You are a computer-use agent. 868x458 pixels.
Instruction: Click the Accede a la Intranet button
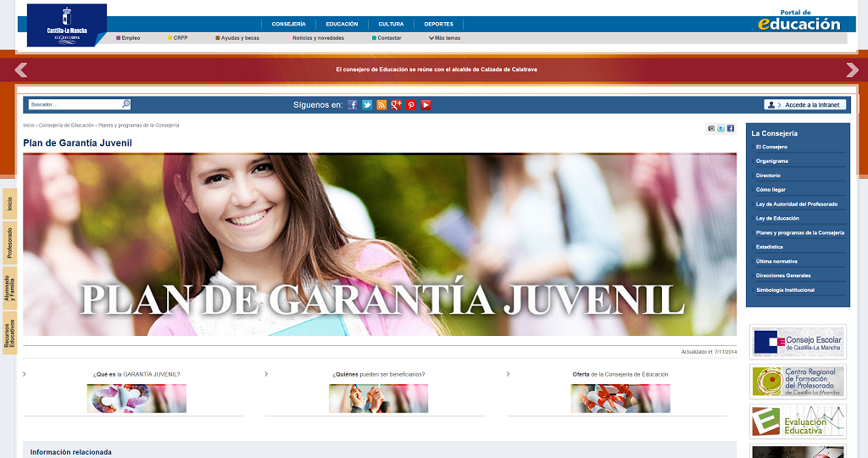click(x=804, y=105)
